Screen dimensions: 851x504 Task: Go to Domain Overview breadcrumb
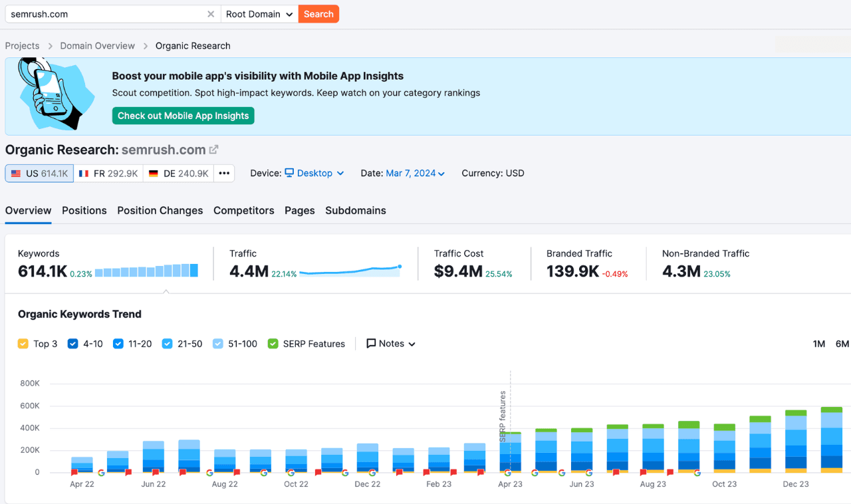98,46
